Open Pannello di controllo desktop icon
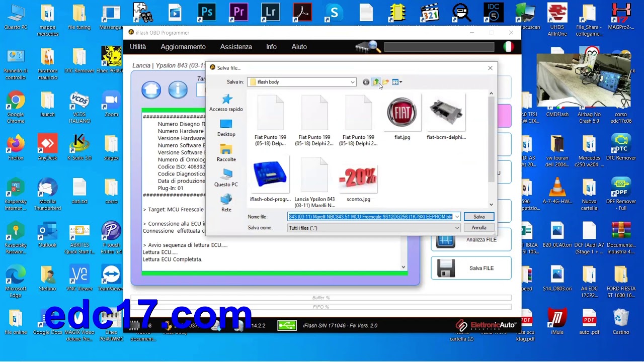The image size is (644, 362). click(x=16, y=64)
